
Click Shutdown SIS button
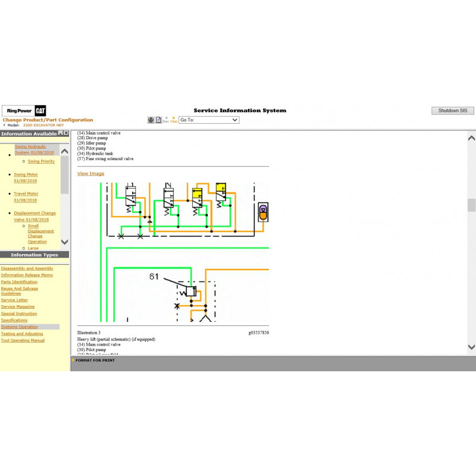(x=452, y=111)
